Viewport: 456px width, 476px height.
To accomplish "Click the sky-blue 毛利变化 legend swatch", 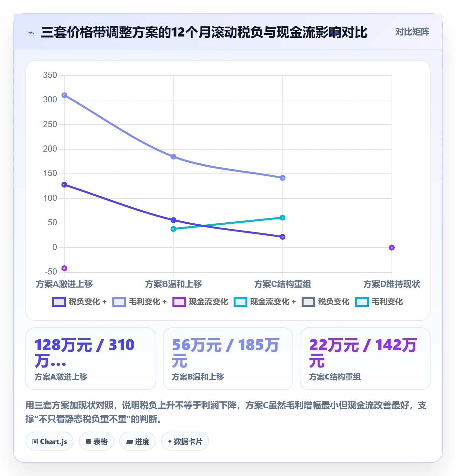I will pos(362,302).
